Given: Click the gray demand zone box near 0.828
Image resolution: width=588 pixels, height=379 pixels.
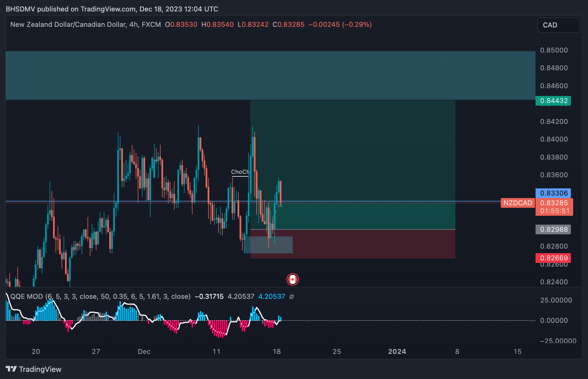Looking at the screenshot, I should pyautogui.click(x=268, y=245).
